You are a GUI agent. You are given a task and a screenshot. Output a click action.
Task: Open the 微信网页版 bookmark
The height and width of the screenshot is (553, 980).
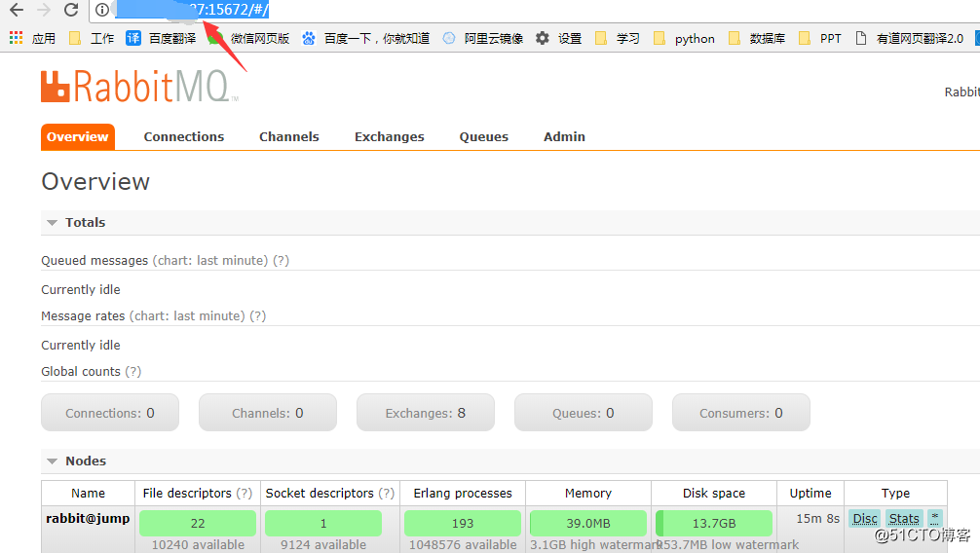click(248, 38)
